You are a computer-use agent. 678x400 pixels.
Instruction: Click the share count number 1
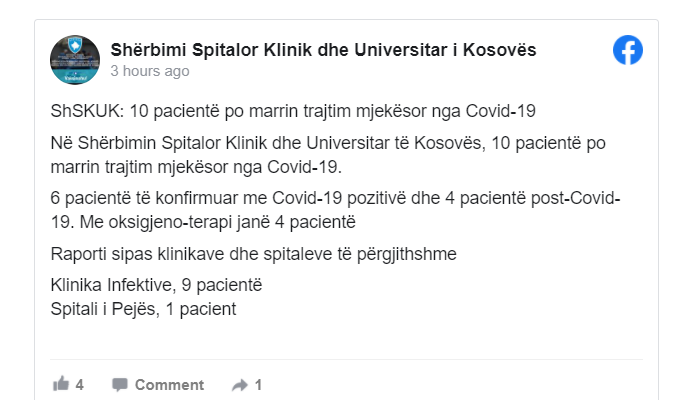258,384
